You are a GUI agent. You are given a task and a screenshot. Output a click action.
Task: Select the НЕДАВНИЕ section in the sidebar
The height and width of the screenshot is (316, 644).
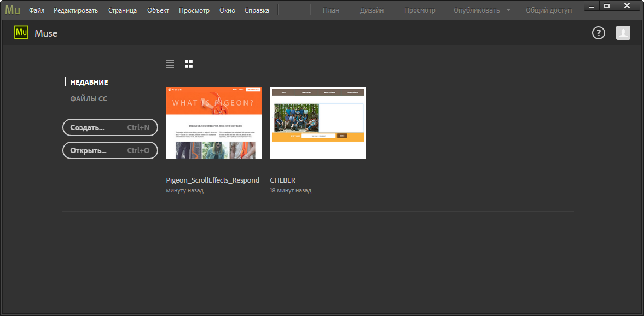tap(89, 82)
